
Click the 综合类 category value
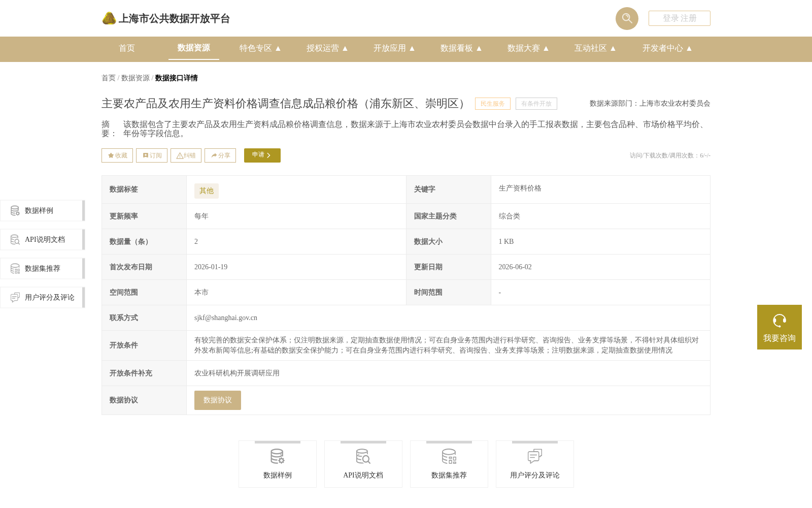(x=510, y=216)
